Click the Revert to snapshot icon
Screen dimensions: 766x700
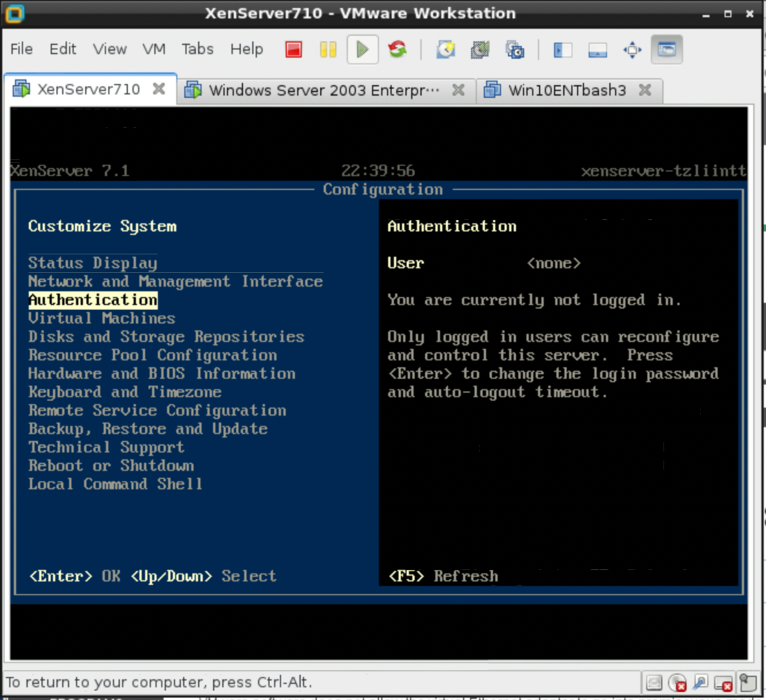pos(480,49)
